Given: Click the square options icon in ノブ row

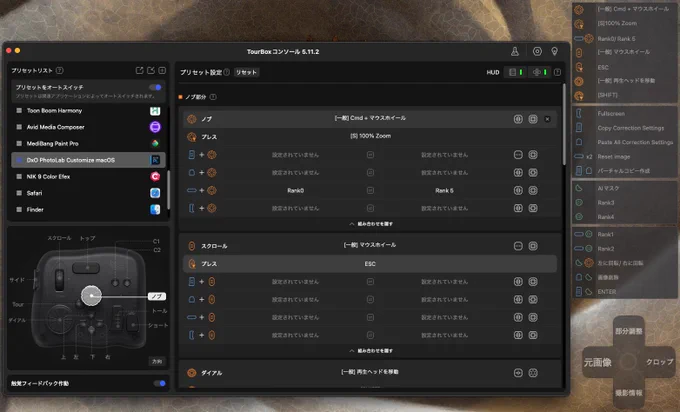Looking at the screenshot, I should [533, 119].
